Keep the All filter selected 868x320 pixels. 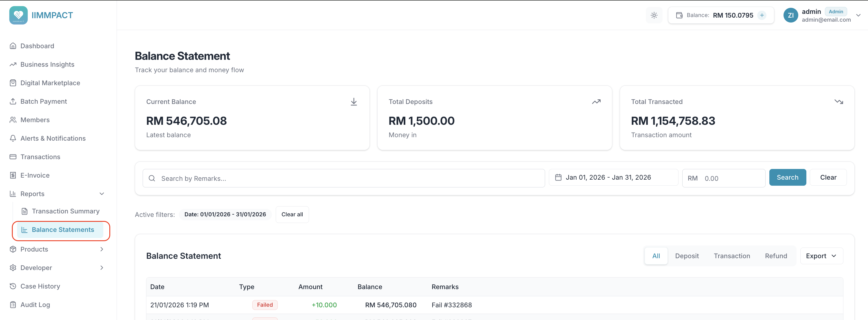tap(656, 256)
